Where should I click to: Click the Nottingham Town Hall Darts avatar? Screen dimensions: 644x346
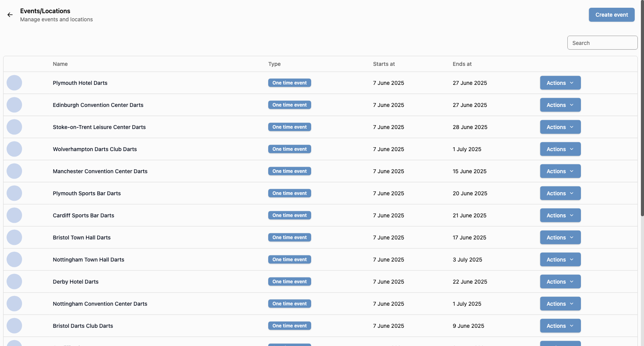14,260
